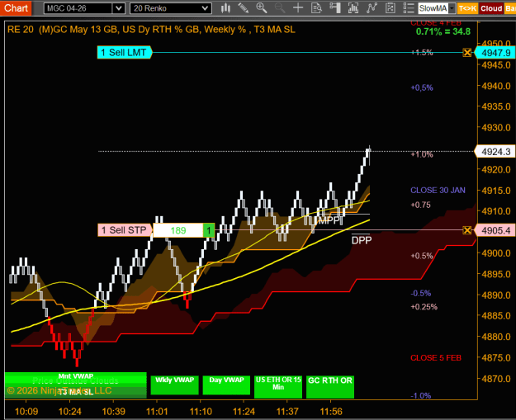The image size is (516, 420).
Task: Click the zoom out magnifier icon
Action: (x=280, y=8)
